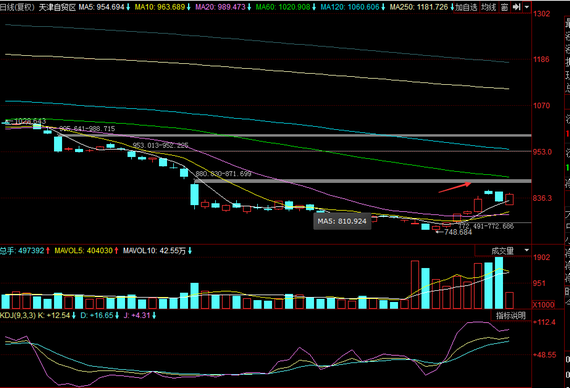Click the 窗 window icon button
570x388 pixels.
[x=504, y=7]
